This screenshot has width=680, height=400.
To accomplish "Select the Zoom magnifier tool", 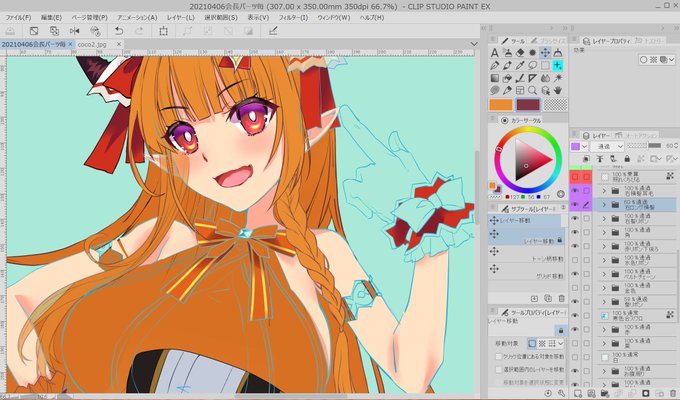I will (533, 90).
